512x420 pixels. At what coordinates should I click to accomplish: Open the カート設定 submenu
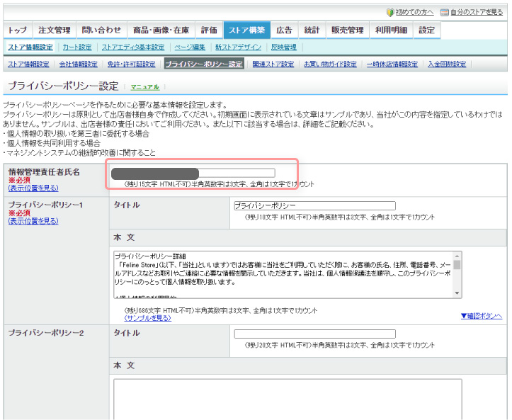(77, 47)
